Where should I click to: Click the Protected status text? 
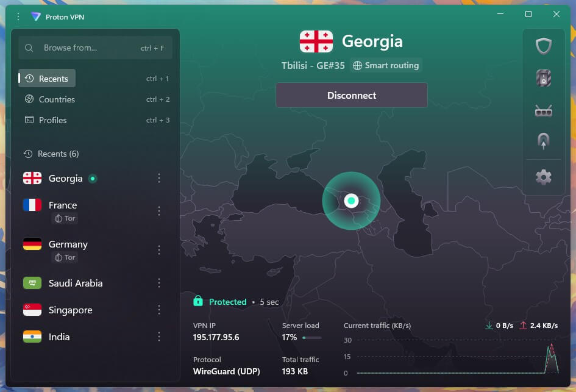tap(228, 302)
